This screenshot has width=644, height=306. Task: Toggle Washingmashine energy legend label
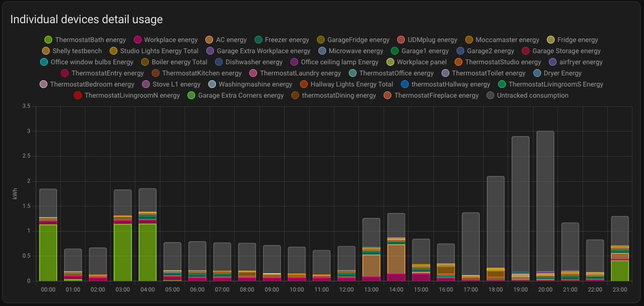click(255, 85)
